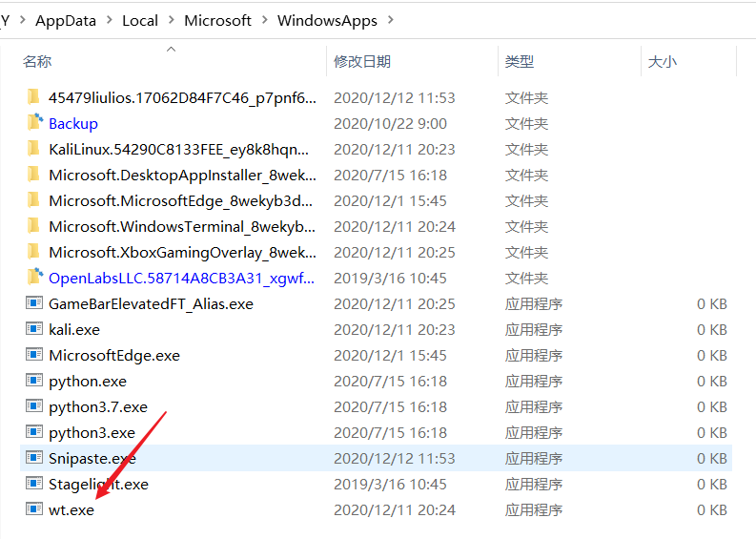
Task: Click the 0 KB size of kali.exe
Action: (x=711, y=329)
